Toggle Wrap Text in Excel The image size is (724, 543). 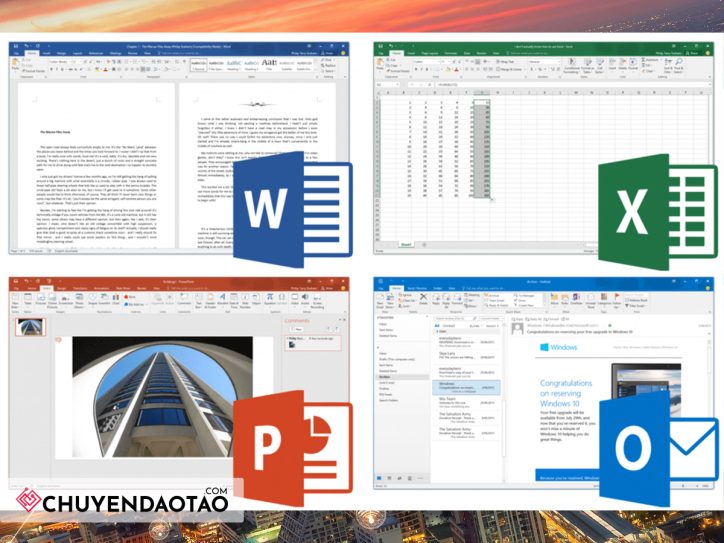pyautogui.click(x=505, y=61)
